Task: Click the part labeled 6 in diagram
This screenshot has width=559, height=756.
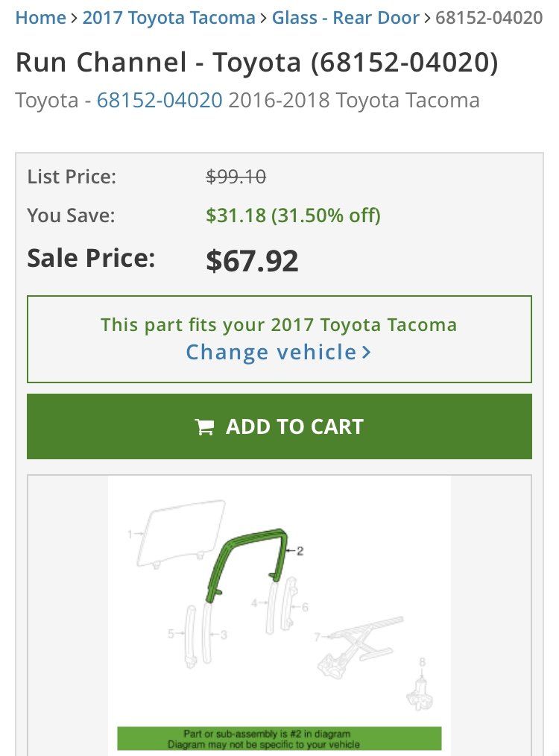Action: (x=290, y=604)
